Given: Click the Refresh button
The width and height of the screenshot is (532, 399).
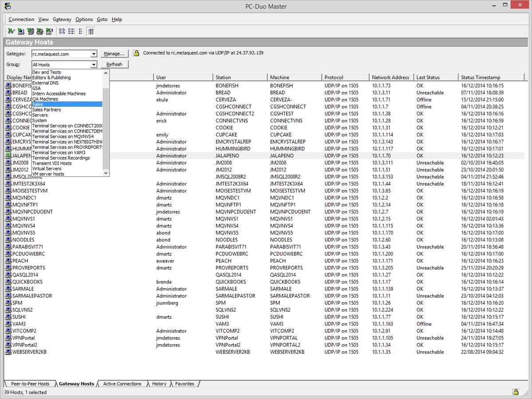Looking at the screenshot, I should [x=114, y=64].
